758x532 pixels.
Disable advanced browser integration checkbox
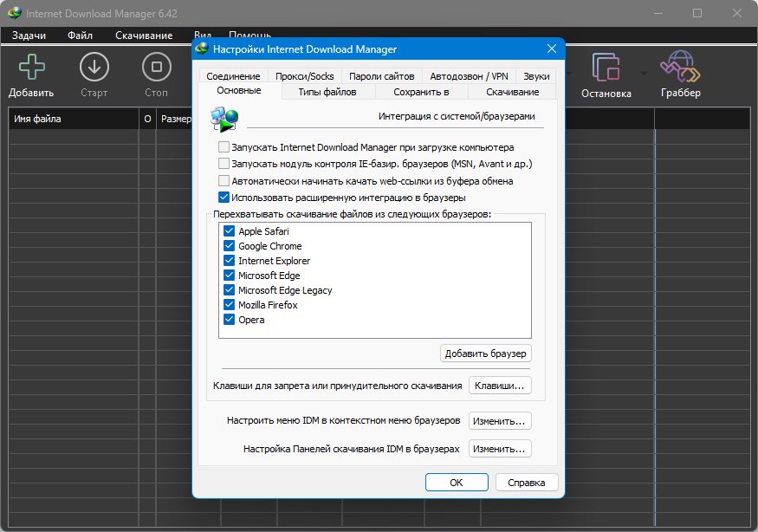click(224, 198)
